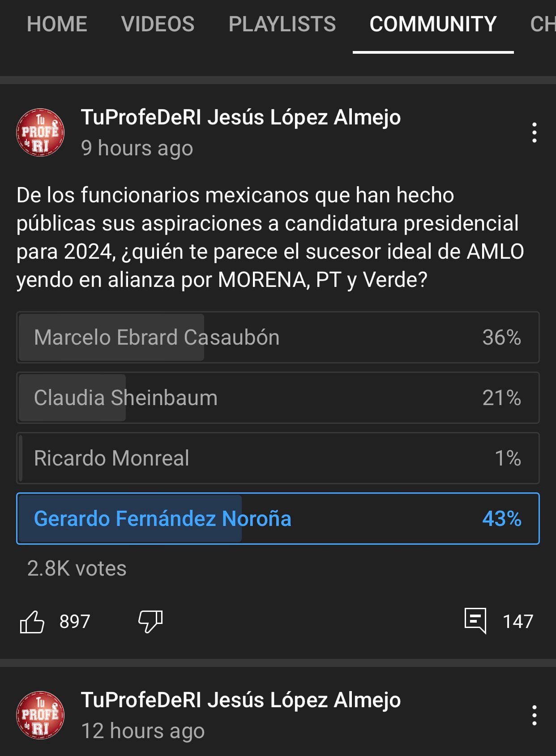Vote for Marcelo Ebrard Casaubón
Screen dimensions: 556x756
(x=278, y=337)
